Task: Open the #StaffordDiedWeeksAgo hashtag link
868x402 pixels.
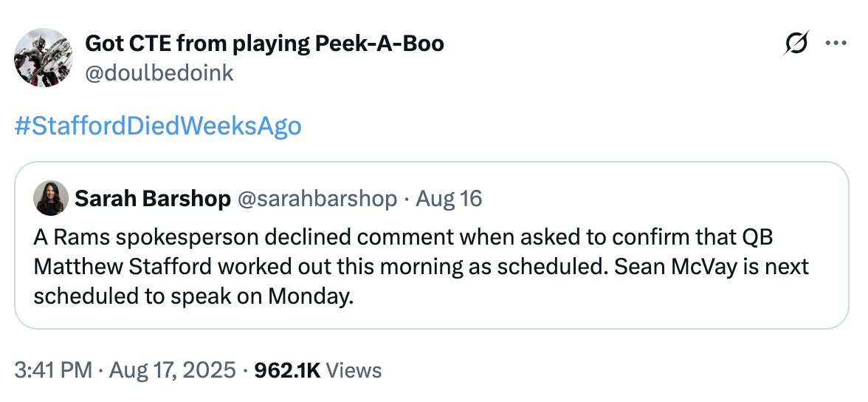Action: (158, 126)
